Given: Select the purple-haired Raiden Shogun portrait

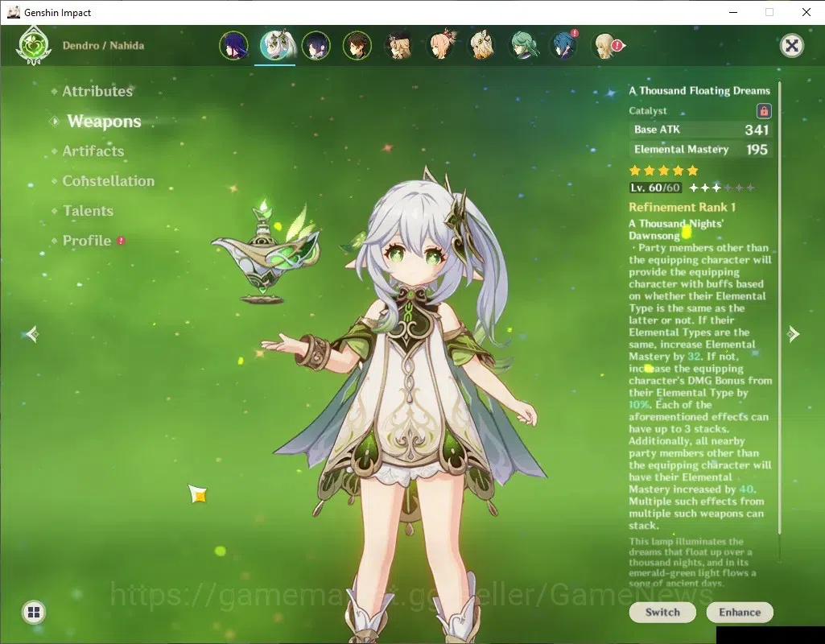Looking at the screenshot, I should point(233,46).
